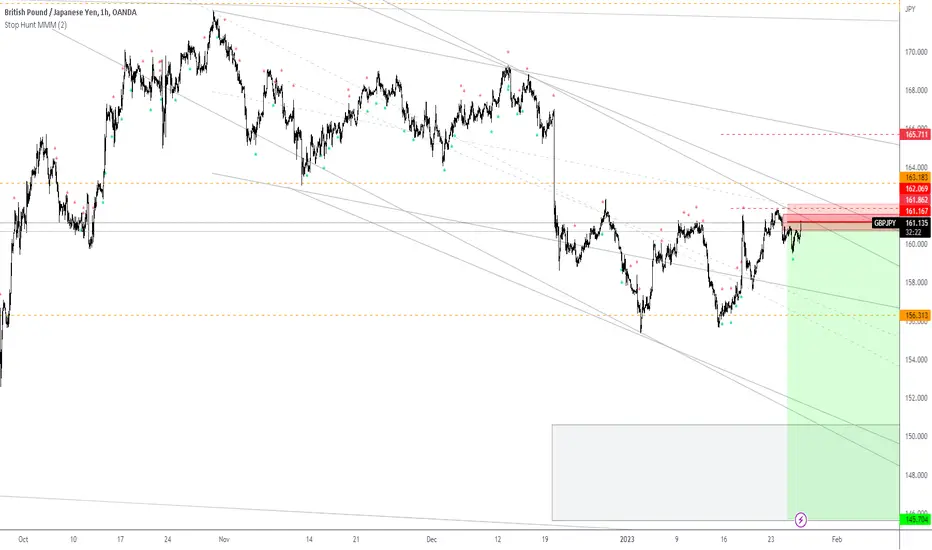This screenshot has height=550, width=932.
Task: Select the red dashed line at 165.711
Action: coord(811,134)
